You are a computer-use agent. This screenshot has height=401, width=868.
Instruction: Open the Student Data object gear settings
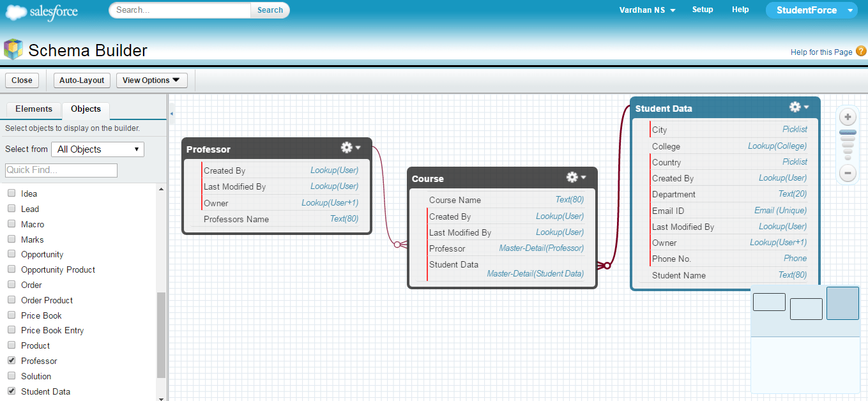pyautogui.click(x=795, y=107)
